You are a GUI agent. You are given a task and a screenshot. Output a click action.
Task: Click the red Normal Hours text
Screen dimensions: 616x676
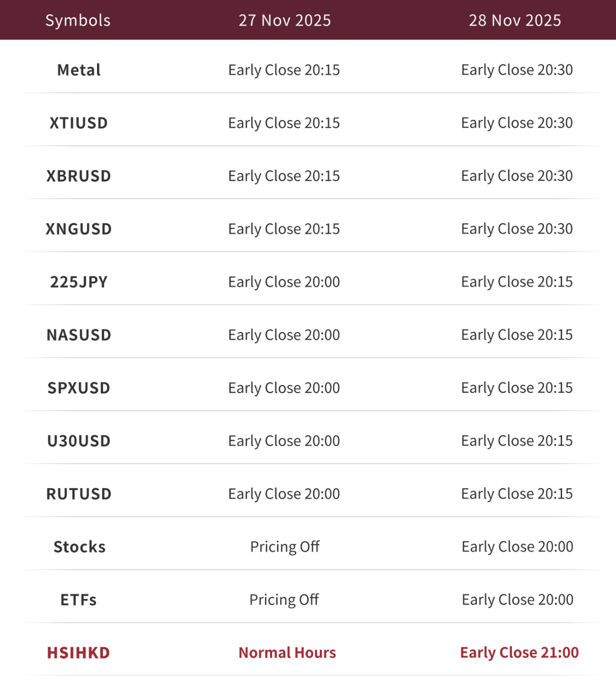(x=287, y=653)
